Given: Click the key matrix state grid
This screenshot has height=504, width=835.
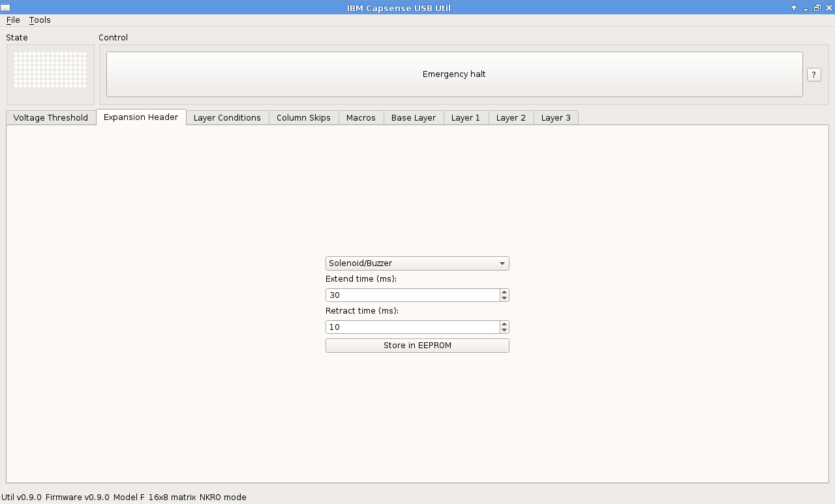Looking at the screenshot, I should pyautogui.click(x=50, y=70).
